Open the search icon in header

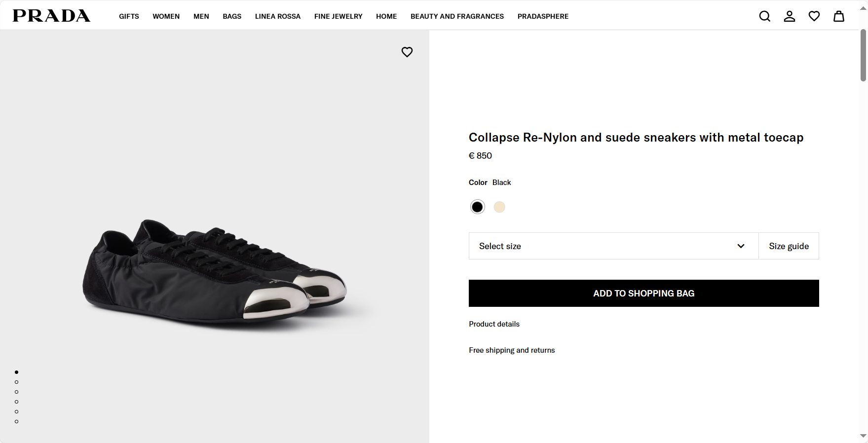(x=764, y=16)
